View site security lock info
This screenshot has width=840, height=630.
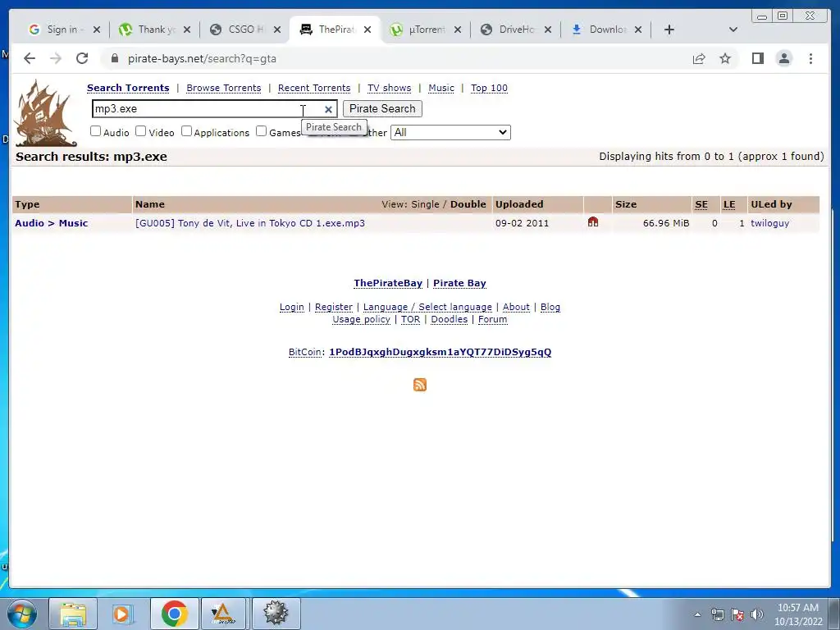tap(115, 58)
